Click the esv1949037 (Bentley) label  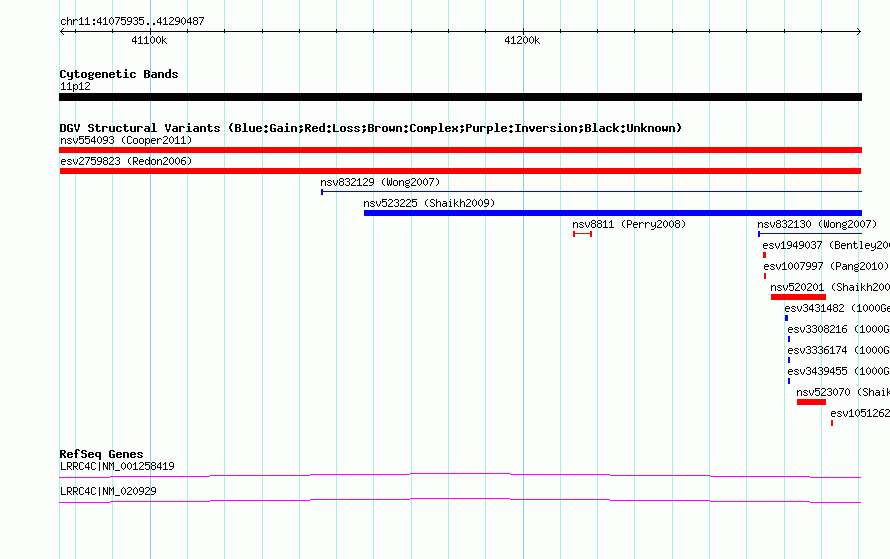(826, 245)
